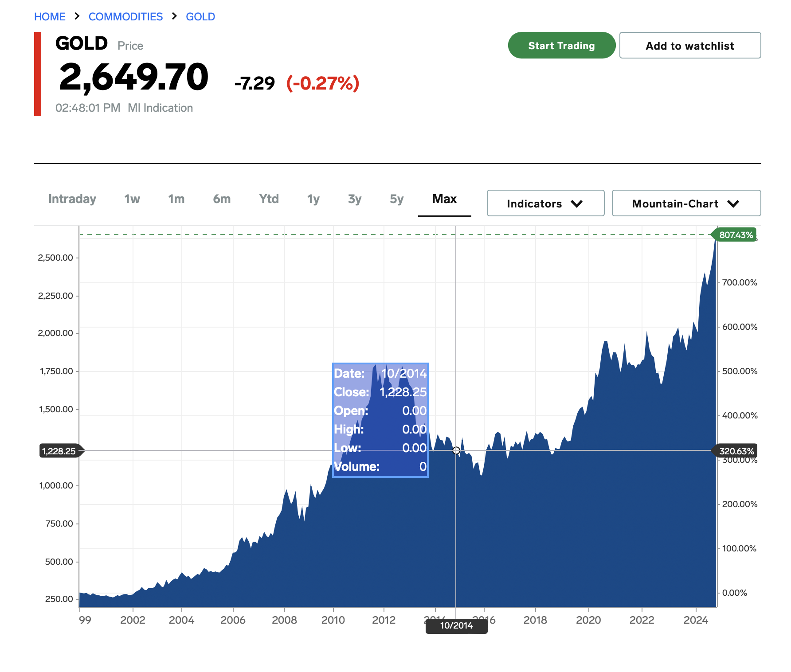Click the 2024 x-axis year label

[696, 620]
